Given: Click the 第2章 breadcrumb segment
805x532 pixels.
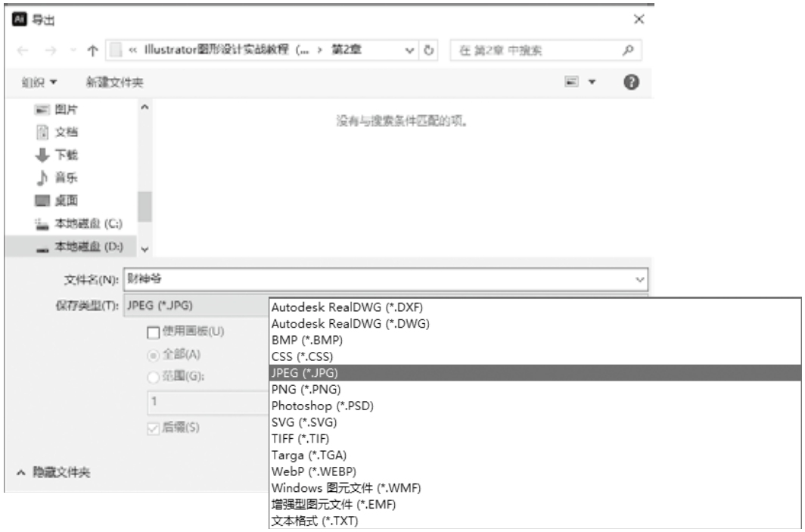Looking at the screenshot, I should 347,50.
